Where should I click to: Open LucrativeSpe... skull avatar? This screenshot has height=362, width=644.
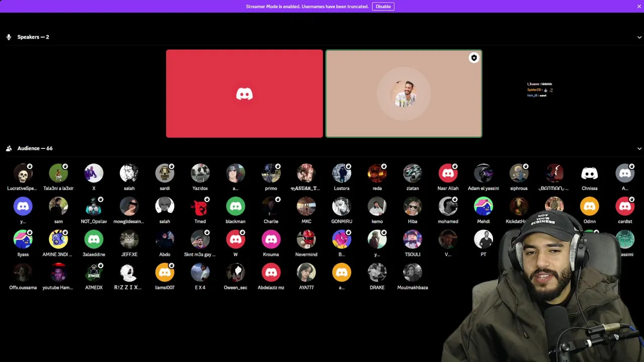click(x=23, y=173)
